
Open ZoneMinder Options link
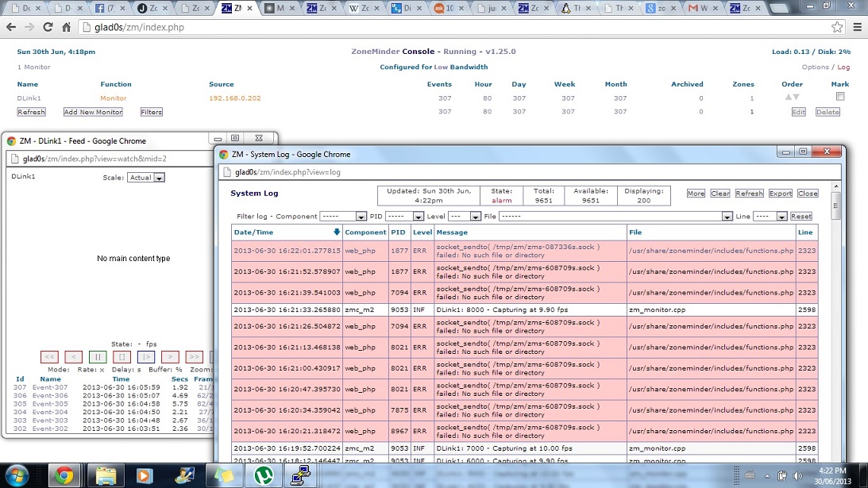click(815, 67)
